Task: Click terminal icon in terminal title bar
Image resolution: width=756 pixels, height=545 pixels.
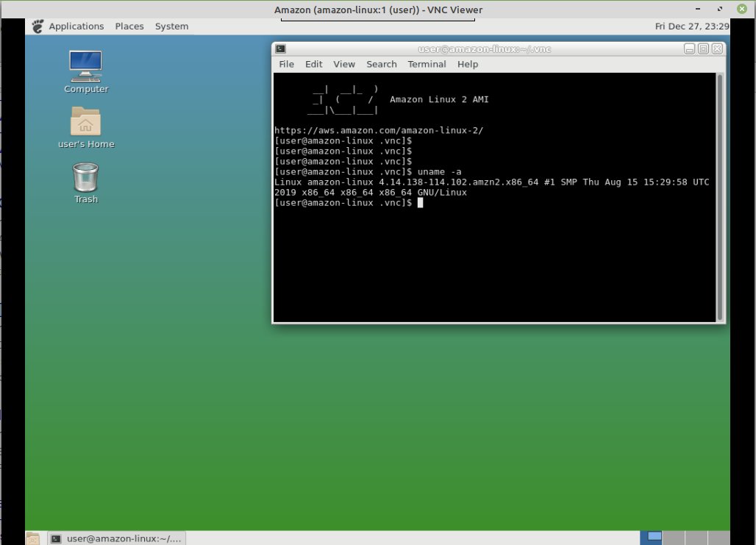Action: [280, 49]
